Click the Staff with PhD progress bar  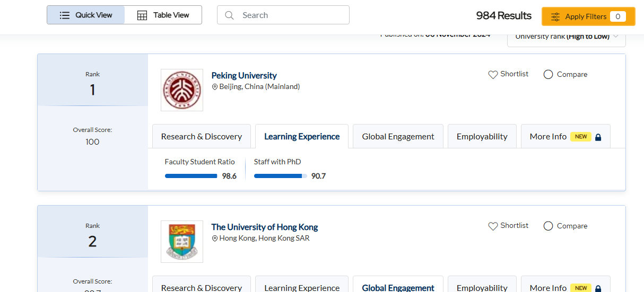281,176
